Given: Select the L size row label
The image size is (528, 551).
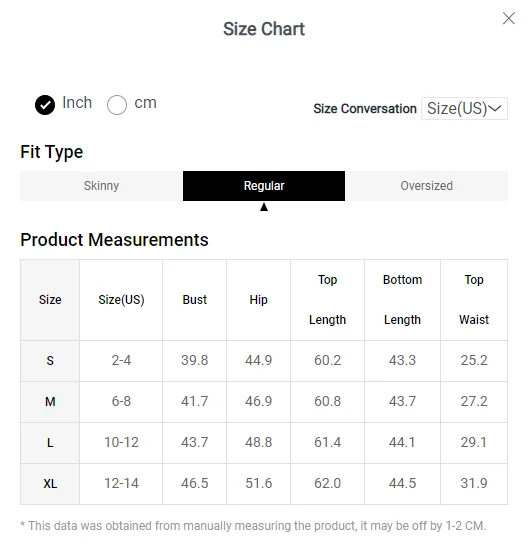Looking at the screenshot, I should coord(50,443).
